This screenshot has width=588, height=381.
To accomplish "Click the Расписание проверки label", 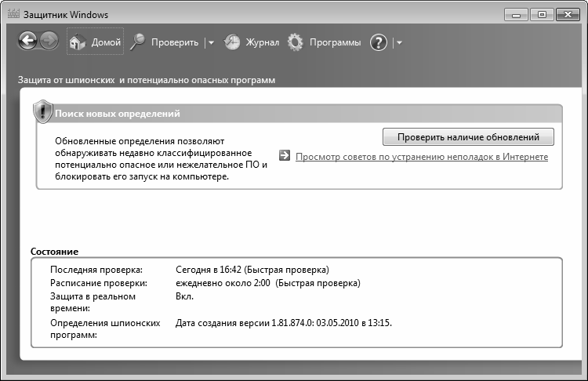I will (99, 283).
